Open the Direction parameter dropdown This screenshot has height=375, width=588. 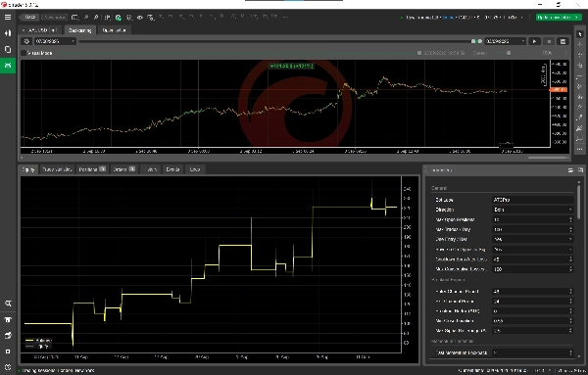tap(532, 210)
